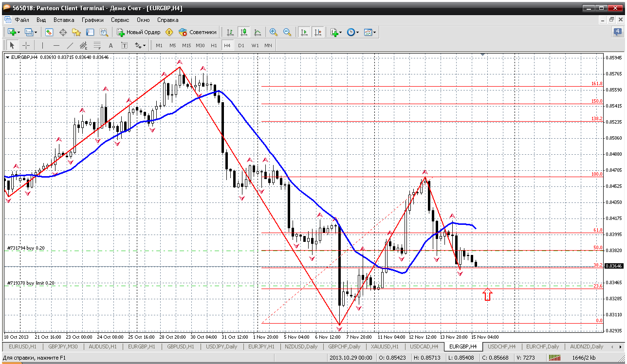Viewport: 627px width, 364px height.
Task: Select the H4 timeframe button
Action: coord(227,45)
